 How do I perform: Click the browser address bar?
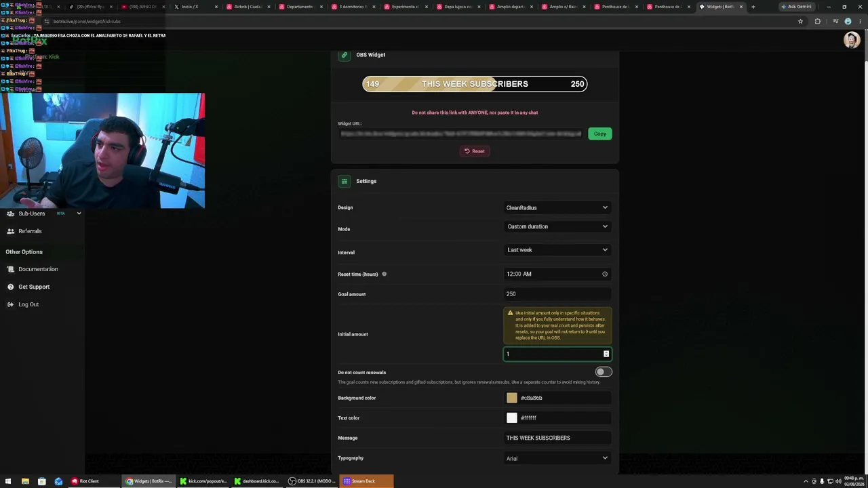(420, 21)
